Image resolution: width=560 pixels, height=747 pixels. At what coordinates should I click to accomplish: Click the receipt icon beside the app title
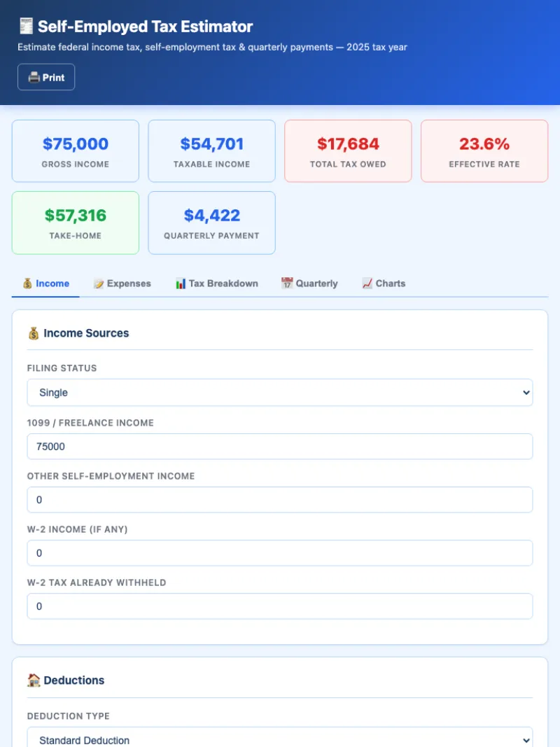[26, 27]
